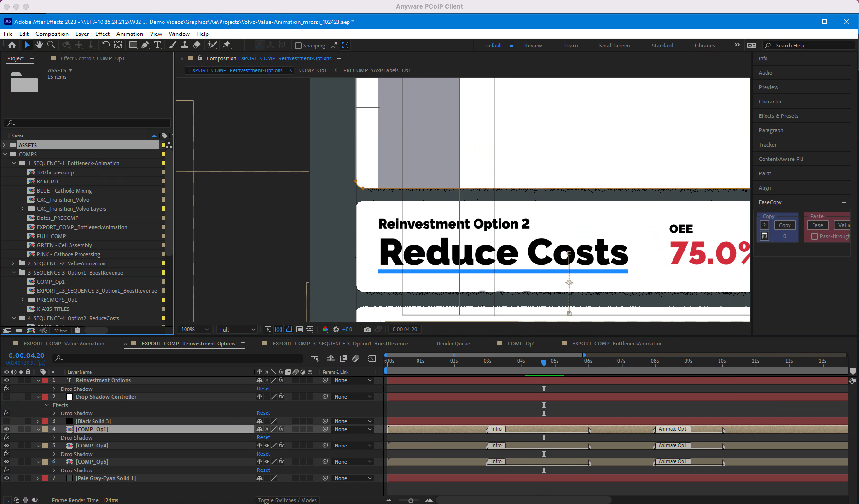Viewport: 859px width, 504px height.
Task: Open the 100% magnification dropdown
Action: pos(195,329)
